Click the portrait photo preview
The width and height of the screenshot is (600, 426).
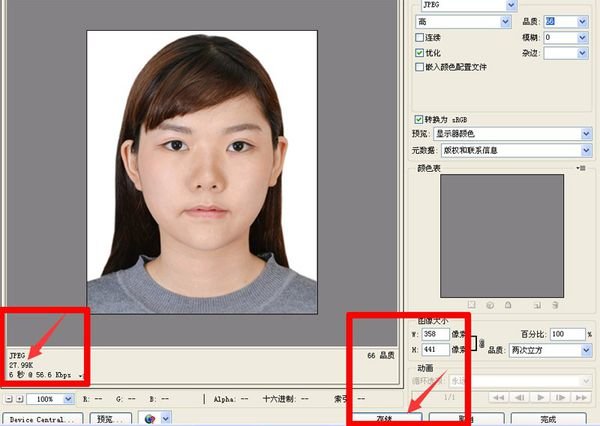[x=202, y=172]
